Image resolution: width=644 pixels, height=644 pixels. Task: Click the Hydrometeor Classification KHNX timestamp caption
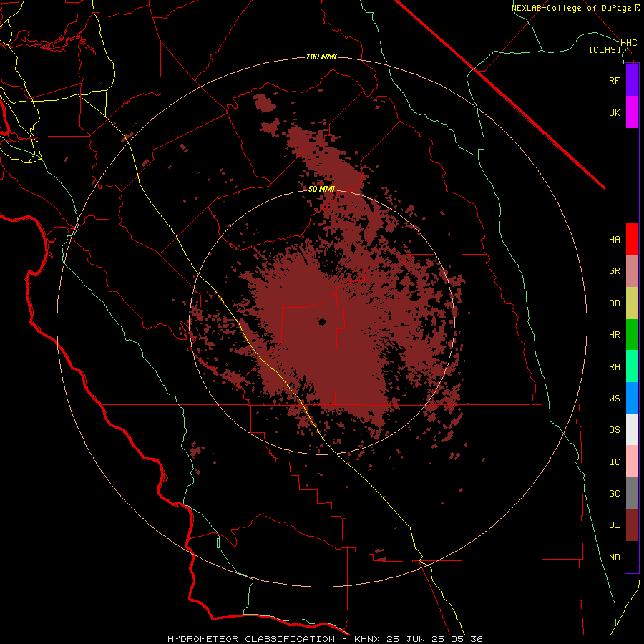(x=325, y=639)
